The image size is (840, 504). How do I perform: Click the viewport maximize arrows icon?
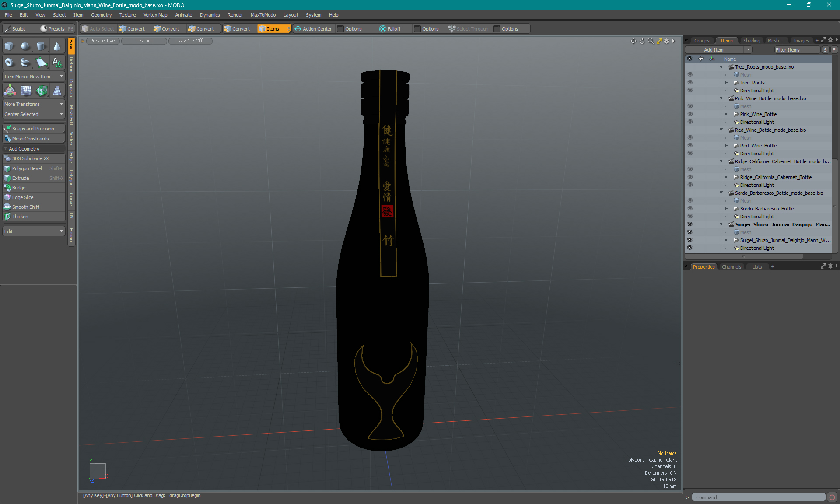tap(659, 41)
